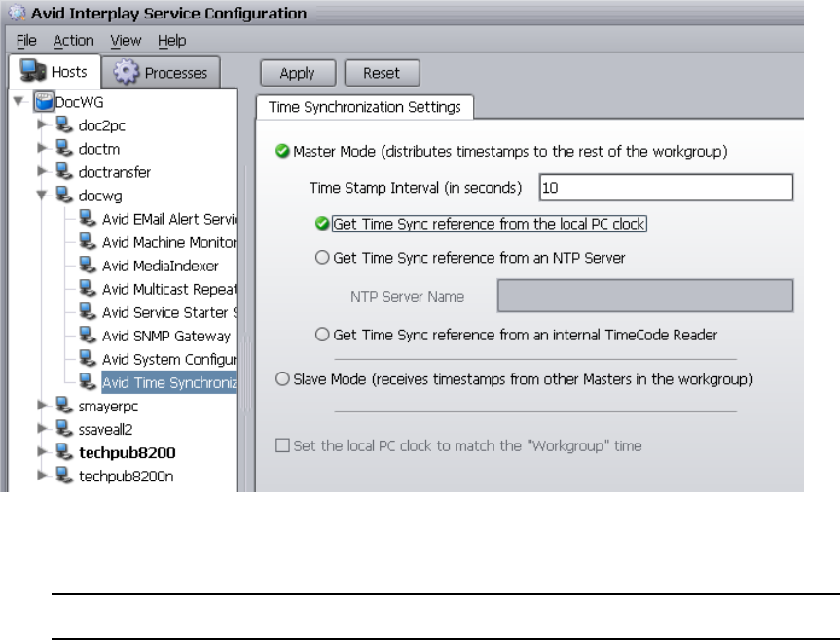Select the Avid SNMP Gateway tree row
840x640 pixels.
166,337
